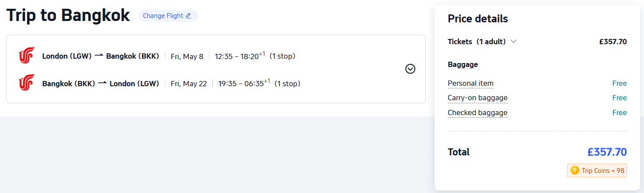Image resolution: width=644 pixels, height=193 pixels.
Task: Open the Checked baggage info
Action: click(477, 113)
